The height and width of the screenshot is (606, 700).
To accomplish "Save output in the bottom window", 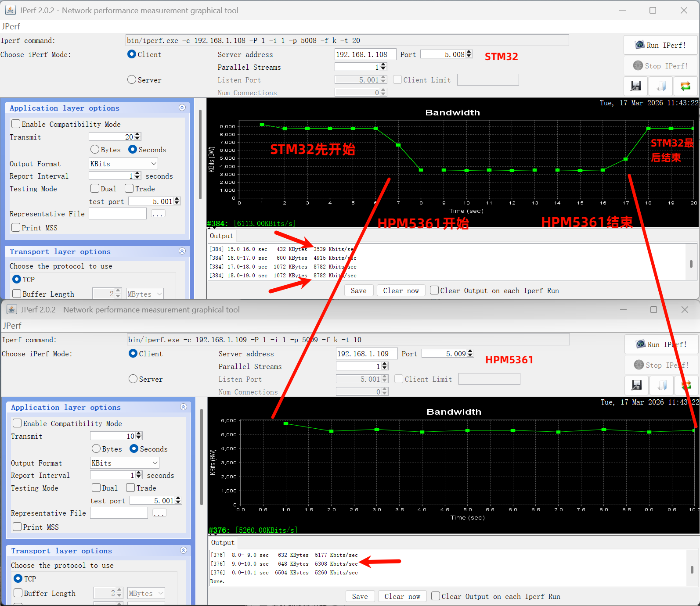I will [x=360, y=596].
